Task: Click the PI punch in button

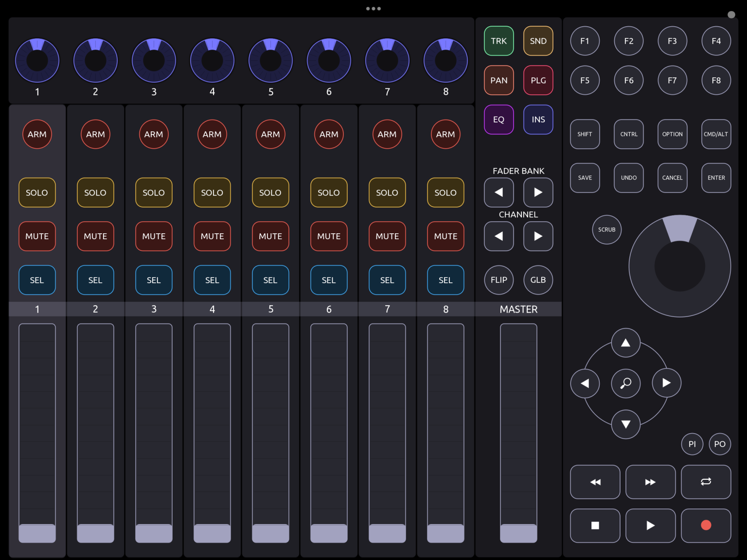Action: click(692, 444)
